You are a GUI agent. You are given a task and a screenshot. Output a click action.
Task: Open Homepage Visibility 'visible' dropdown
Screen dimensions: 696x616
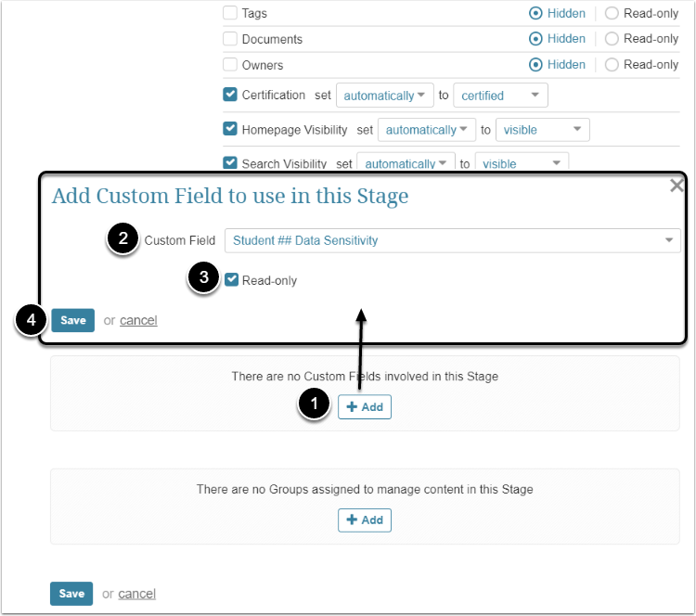pos(542,130)
